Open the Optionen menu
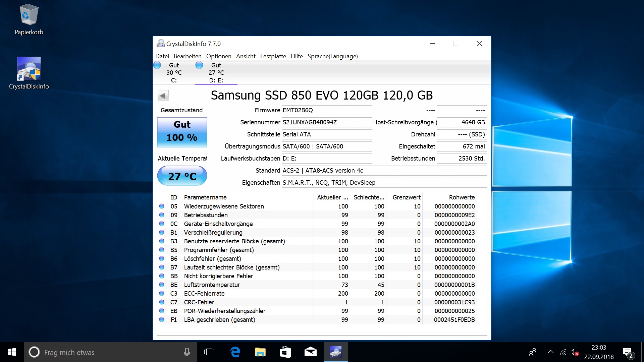 click(218, 56)
